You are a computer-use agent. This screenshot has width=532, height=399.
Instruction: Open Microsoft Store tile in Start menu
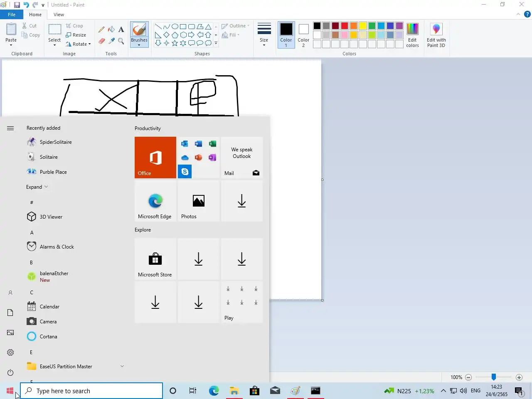pos(155,259)
